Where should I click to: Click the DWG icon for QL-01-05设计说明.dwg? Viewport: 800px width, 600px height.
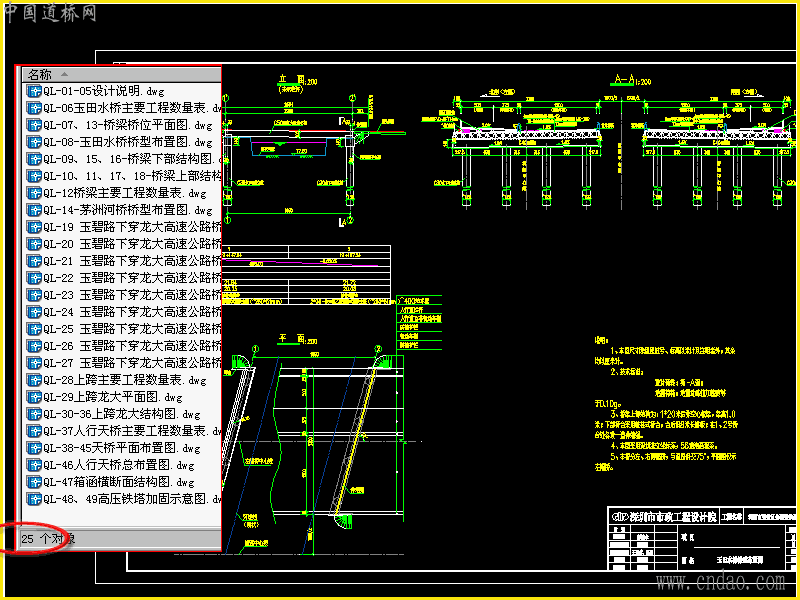point(34,91)
